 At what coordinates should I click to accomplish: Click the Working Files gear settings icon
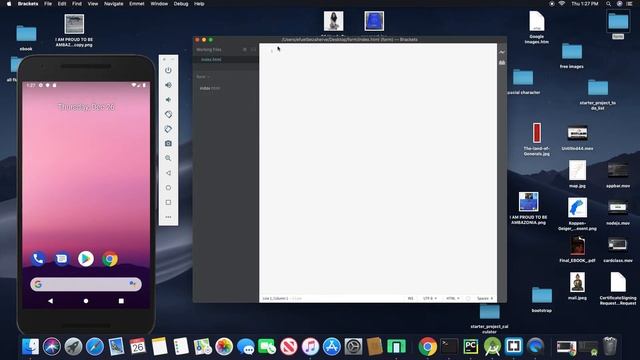(244, 49)
